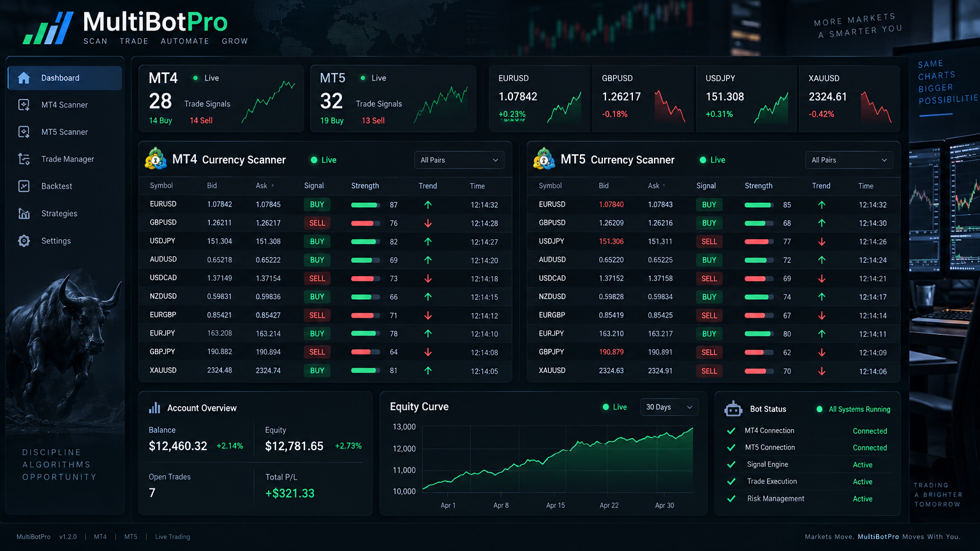Viewport: 980px width, 551px height.
Task: Click the BUY signal for EURUSD in MT4 scanner
Action: tap(317, 205)
